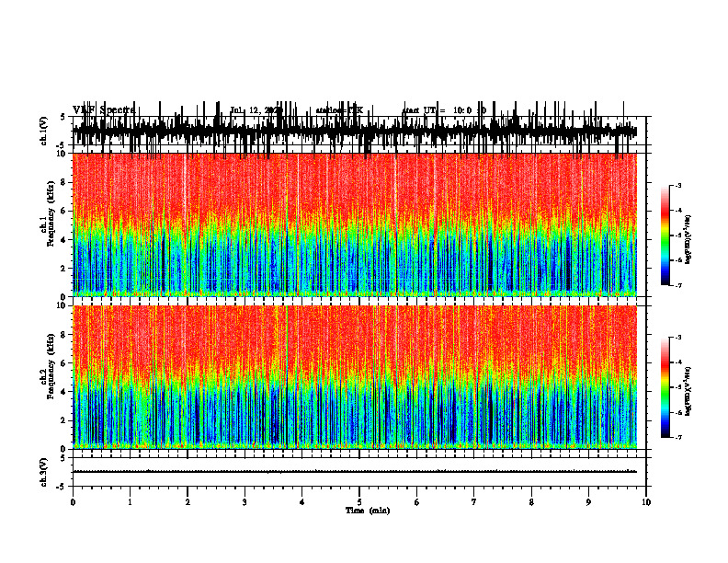Screen dimensions: 728x563
Task: Click the time axis tick label '7'
Action: coord(474,502)
